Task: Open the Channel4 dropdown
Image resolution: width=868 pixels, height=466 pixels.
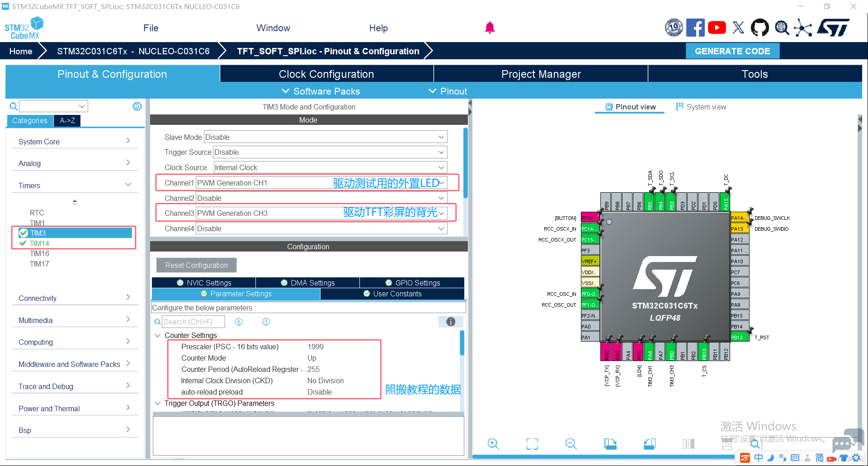Action: tap(321, 228)
